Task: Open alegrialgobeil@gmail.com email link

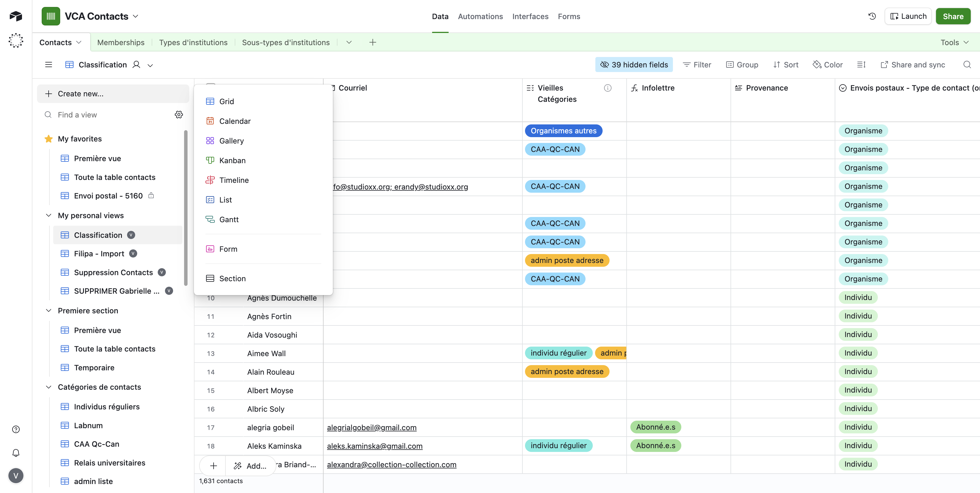Action: point(371,428)
